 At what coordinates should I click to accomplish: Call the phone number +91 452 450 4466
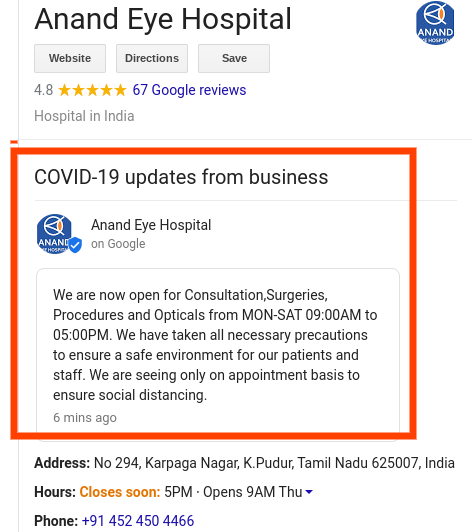(138, 521)
